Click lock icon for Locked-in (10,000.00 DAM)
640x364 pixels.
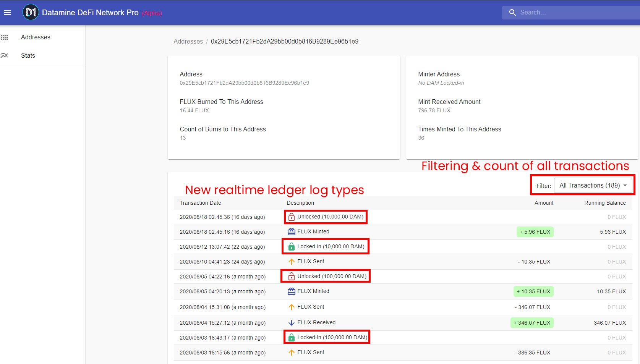292,246
